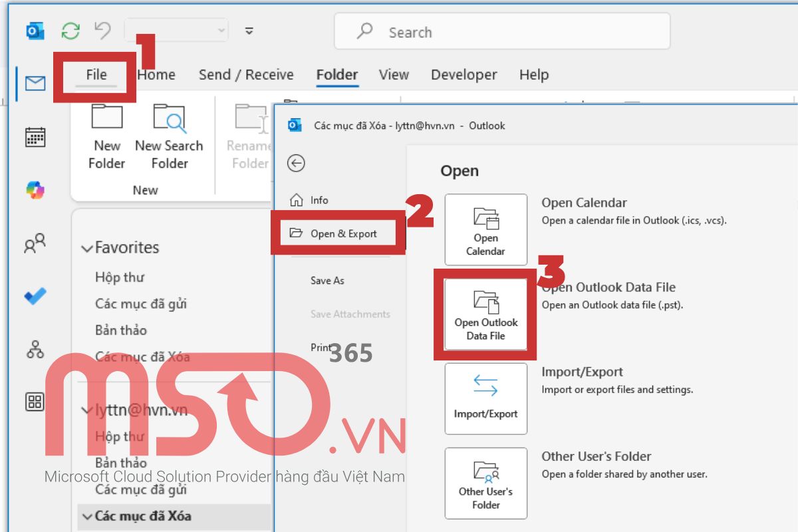
Task: Select Các mục đã gửi under lyttn@hvn.vn
Action: (141, 490)
